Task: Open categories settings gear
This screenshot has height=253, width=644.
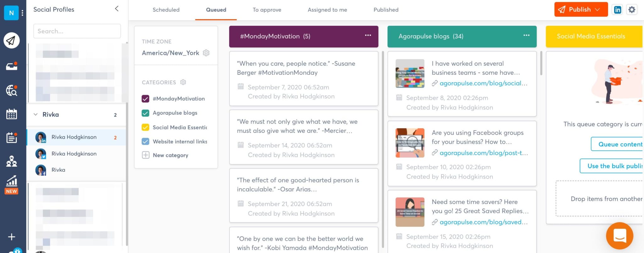Action: point(183,82)
